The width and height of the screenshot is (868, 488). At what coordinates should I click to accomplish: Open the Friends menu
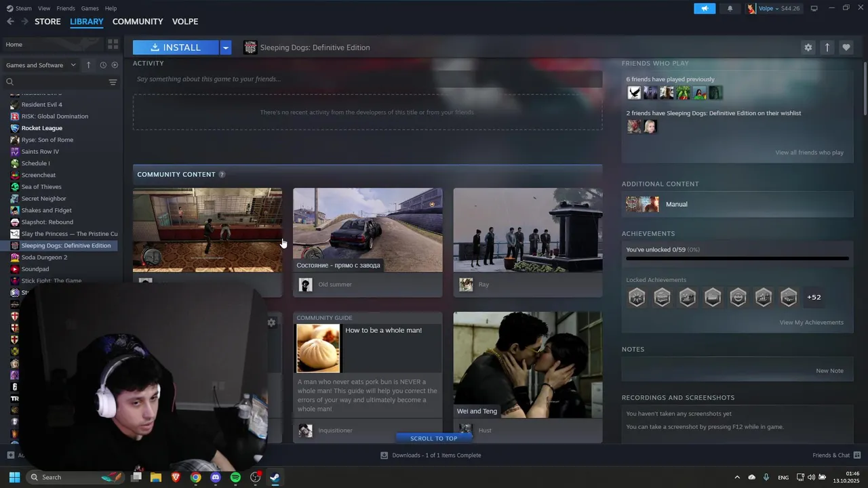pos(66,8)
